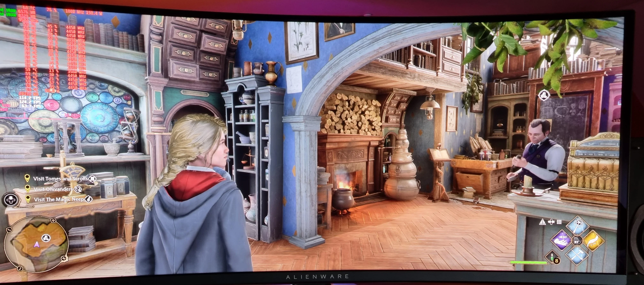Click the RT trigger icon at spell diamond center
Image resolution: width=644 pixels, height=285 pixels.
point(577,241)
